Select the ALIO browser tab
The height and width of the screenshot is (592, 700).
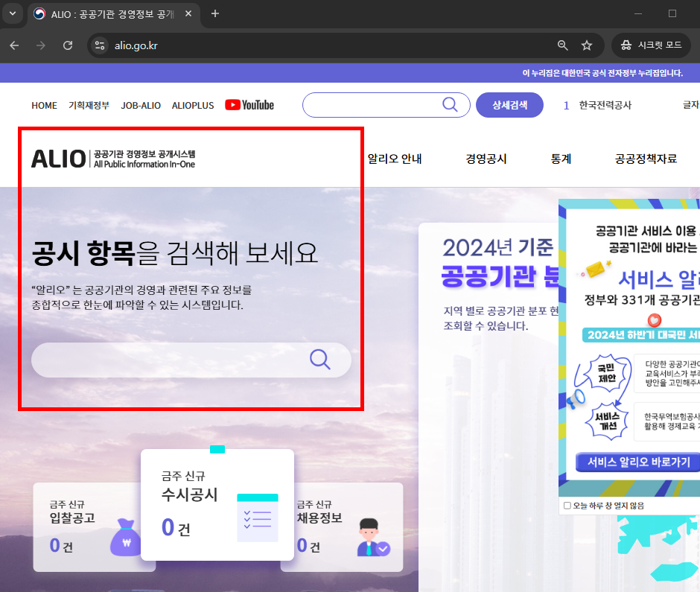coord(112,13)
